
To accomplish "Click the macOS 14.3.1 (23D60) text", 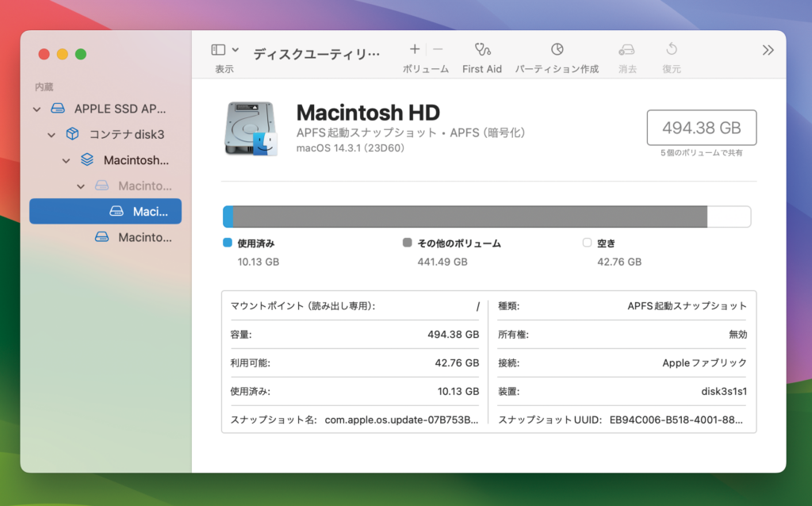I will [x=350, y=148].
